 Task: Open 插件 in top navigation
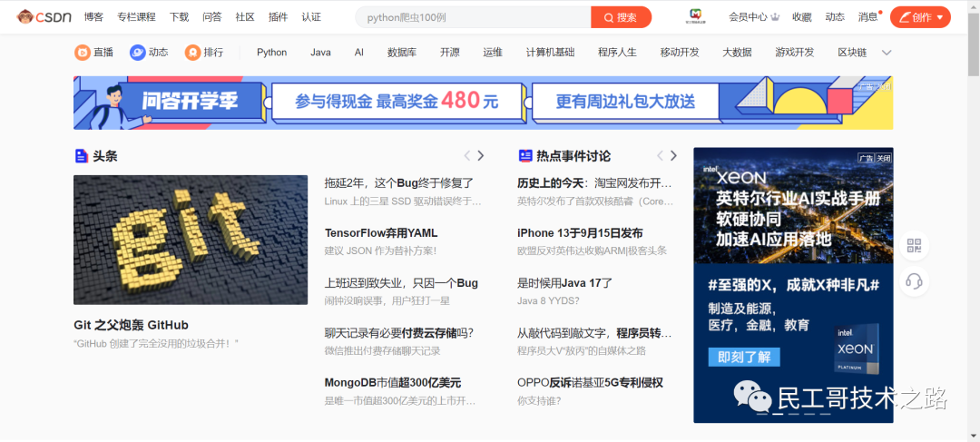[279, 17]
